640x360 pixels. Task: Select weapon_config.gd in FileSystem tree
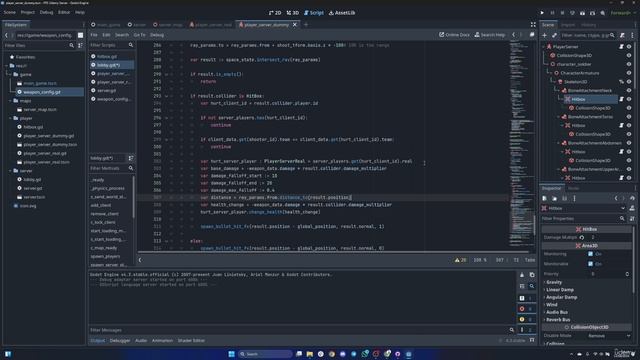click(x=42, y=92)
